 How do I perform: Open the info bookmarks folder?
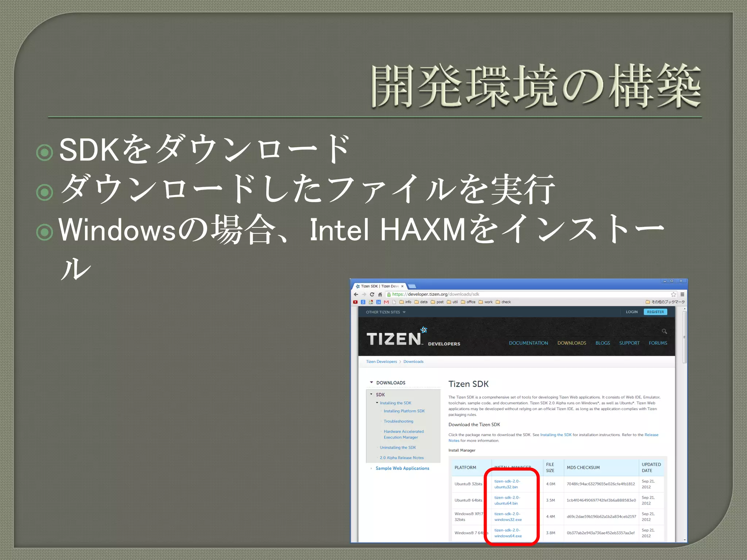coord(405,302)
